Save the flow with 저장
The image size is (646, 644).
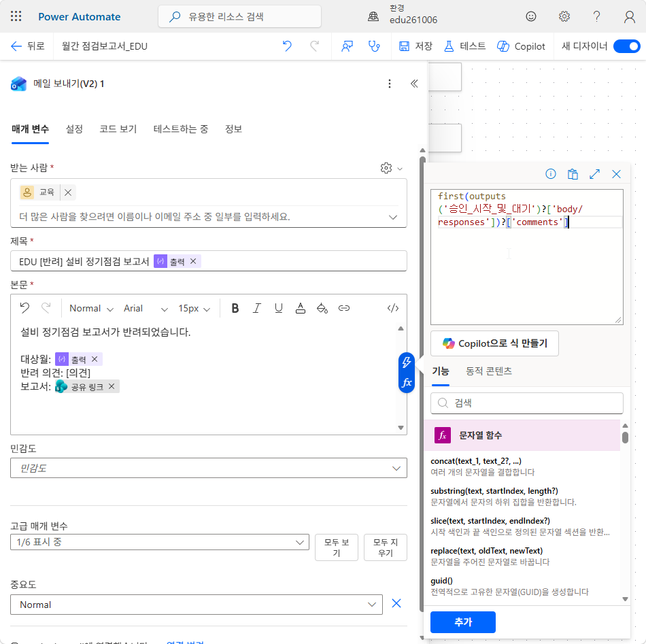415,46
